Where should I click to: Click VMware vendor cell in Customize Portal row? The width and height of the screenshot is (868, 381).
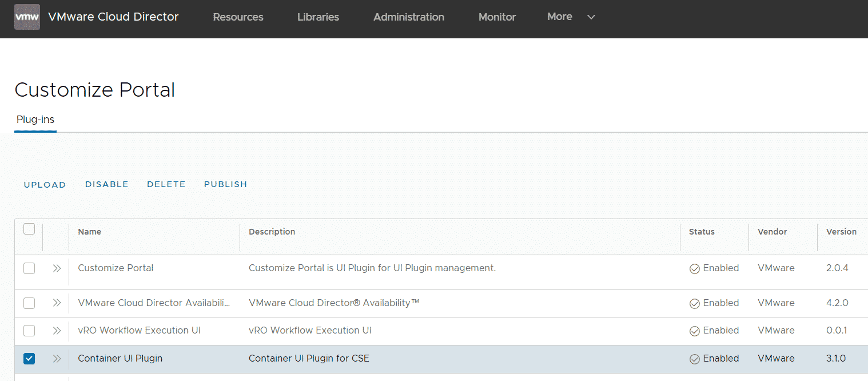776,268
